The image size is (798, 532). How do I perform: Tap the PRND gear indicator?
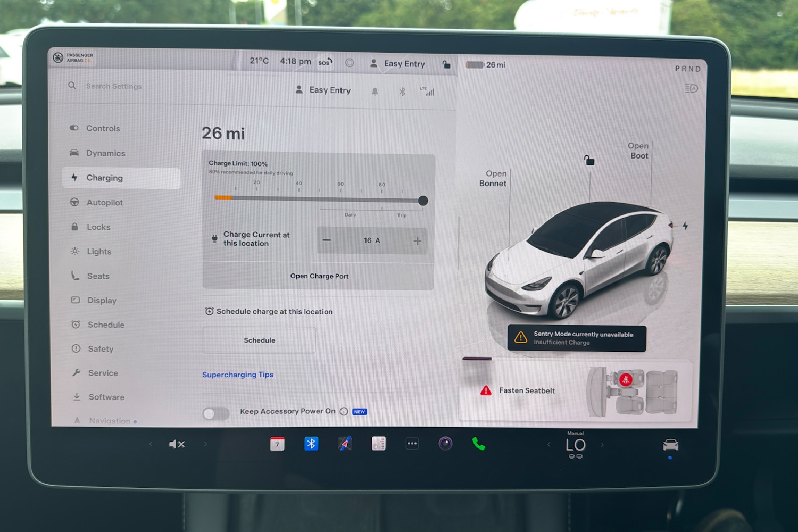(x=688, y=69)
